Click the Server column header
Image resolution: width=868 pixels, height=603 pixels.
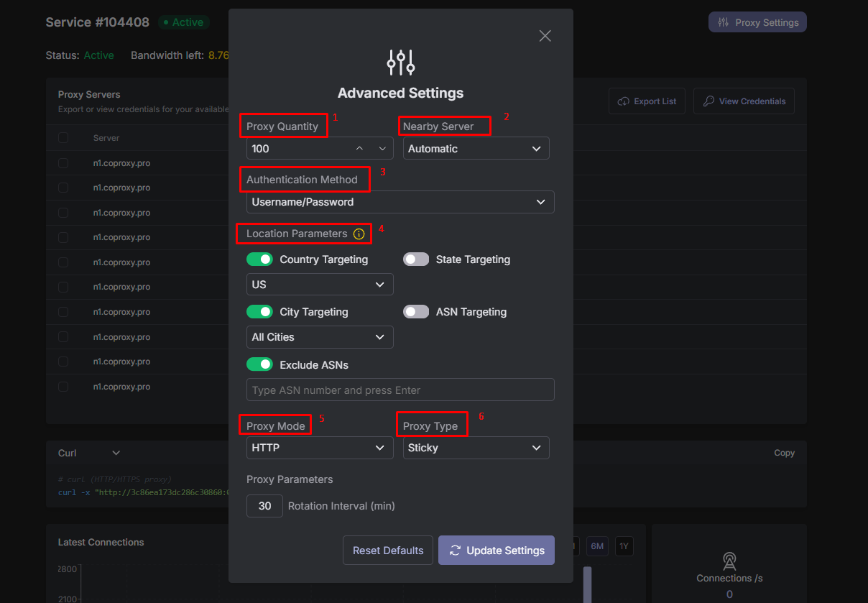click(106, 137)
